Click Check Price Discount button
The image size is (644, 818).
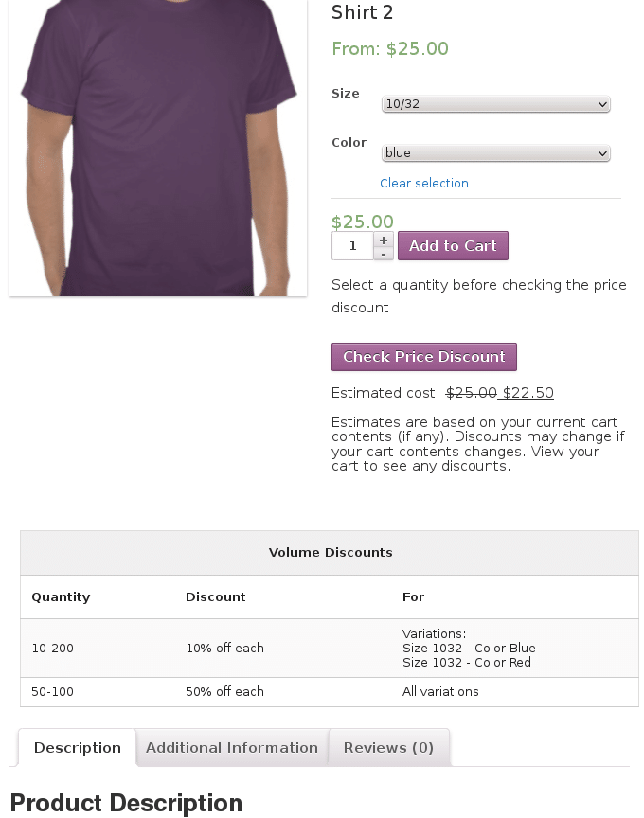tap(423, 357)
